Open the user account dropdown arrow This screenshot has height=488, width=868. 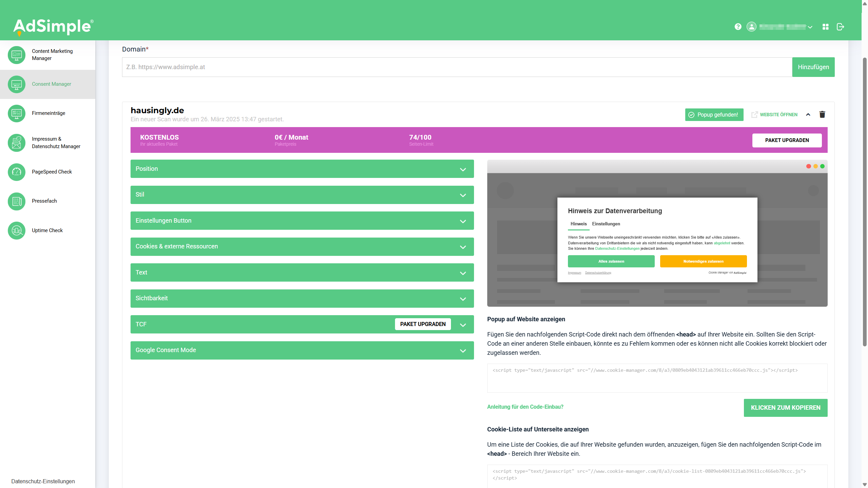(x=810, y=27)
